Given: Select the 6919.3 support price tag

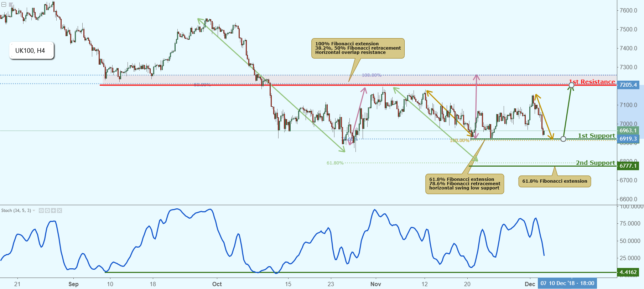Looking at the screenshot, I should (x=628, y=139).
